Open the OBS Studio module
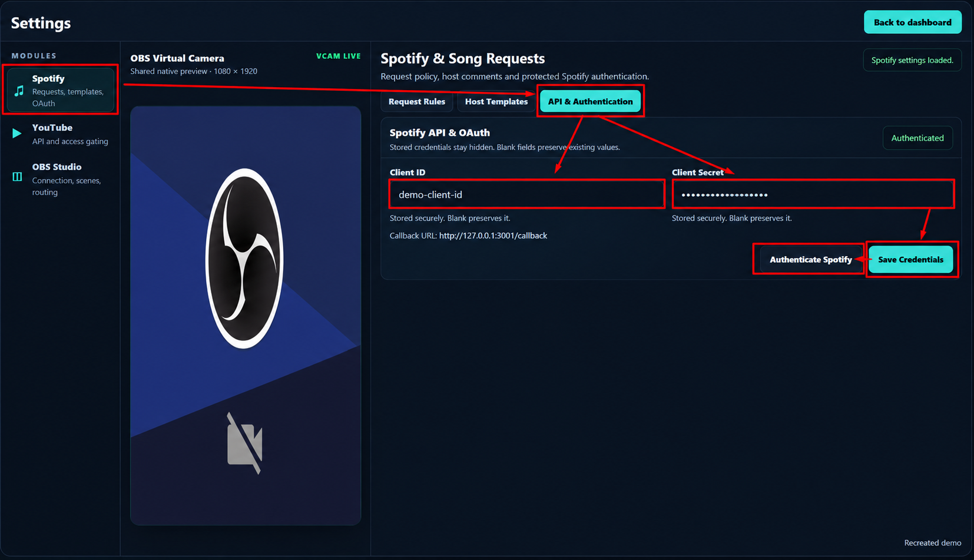Viewport: 974px width, 560px height. [x=61, y=179]
